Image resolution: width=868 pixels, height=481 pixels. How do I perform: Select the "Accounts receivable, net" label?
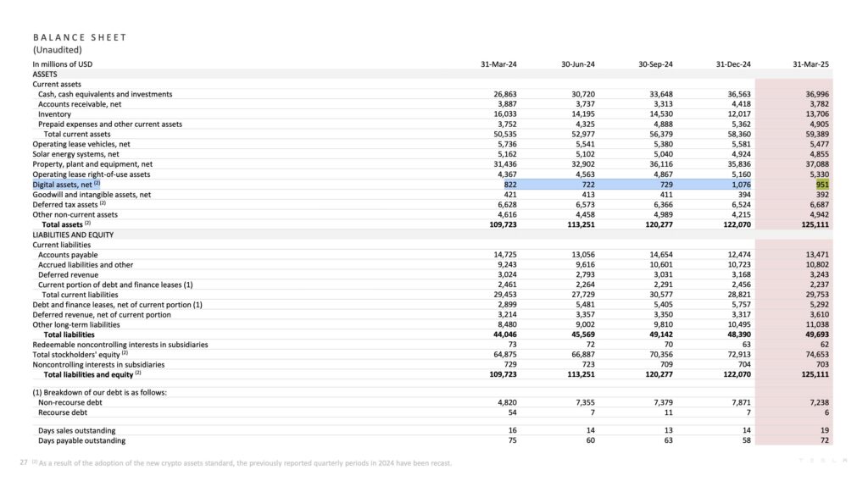pos(80,104)
